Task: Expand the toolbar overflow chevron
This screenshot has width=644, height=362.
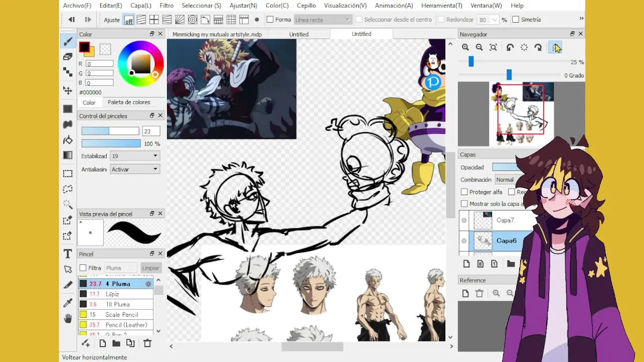Action: (x=581, y=19)
